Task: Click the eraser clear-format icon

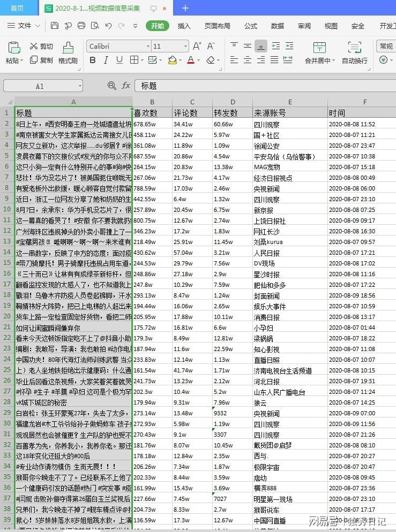Action: pos(210,60)
